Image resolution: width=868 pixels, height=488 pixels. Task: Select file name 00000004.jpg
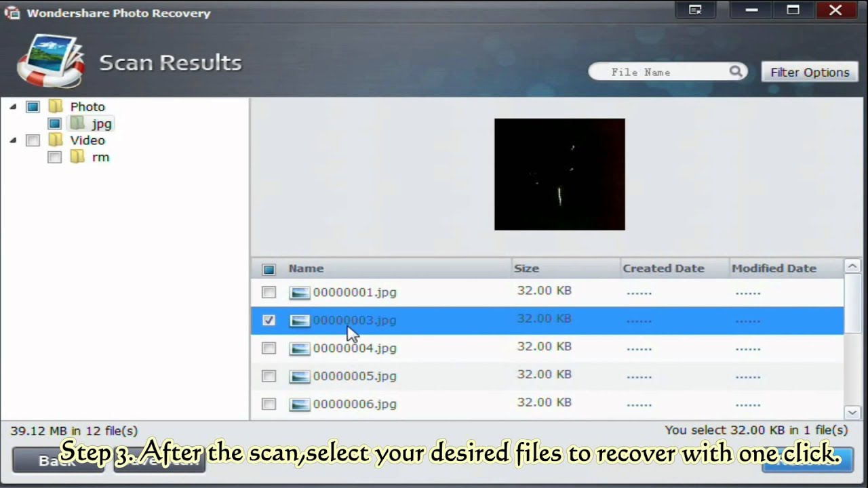coord(354,348)
